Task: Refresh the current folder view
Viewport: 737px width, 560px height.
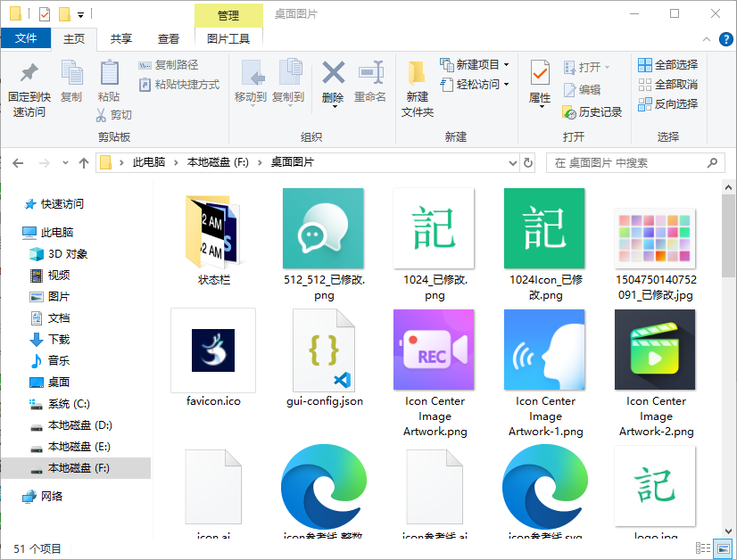Action: click(x=526, y=162)
